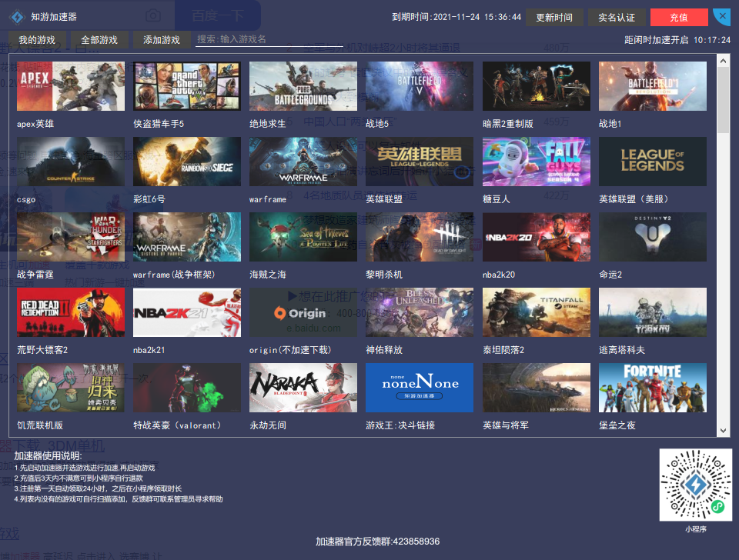Click the 更新时间 button
Image resolution: width=739 pixels, height=560 pixels.
(x=554, y=18)
